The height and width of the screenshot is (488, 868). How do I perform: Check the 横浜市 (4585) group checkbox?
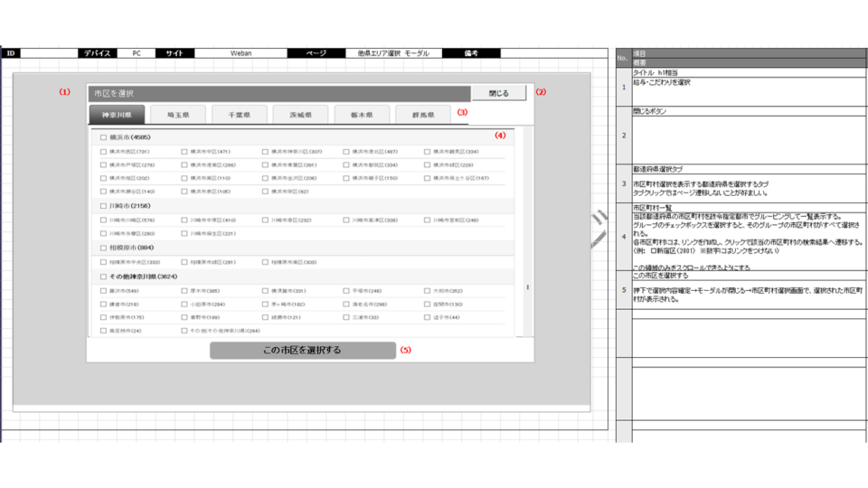point(103,138)
